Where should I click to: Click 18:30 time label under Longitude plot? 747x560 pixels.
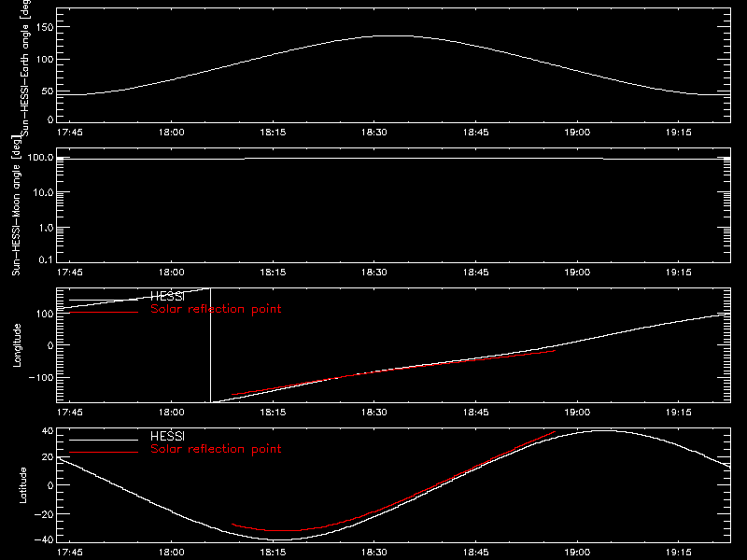point(374,413)
